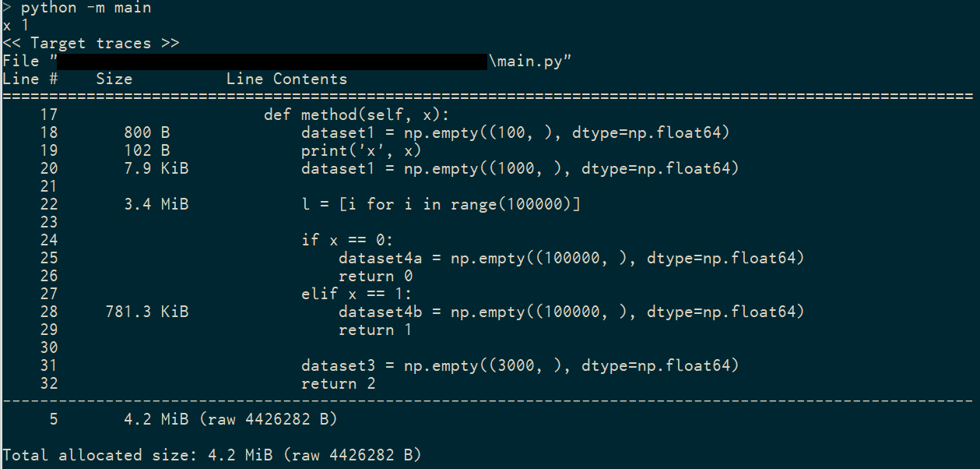The width and height of the screenshot is (980, 469).
Task: Click the '7.9 KiB' size value
Action: [156, 169]
